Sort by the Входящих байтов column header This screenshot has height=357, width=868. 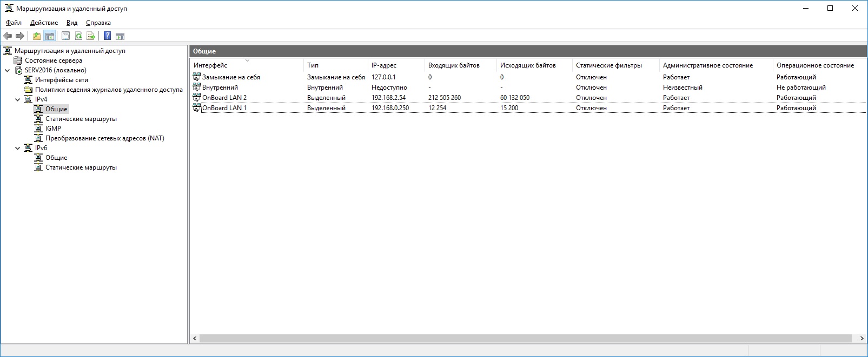tap(461, 65)
